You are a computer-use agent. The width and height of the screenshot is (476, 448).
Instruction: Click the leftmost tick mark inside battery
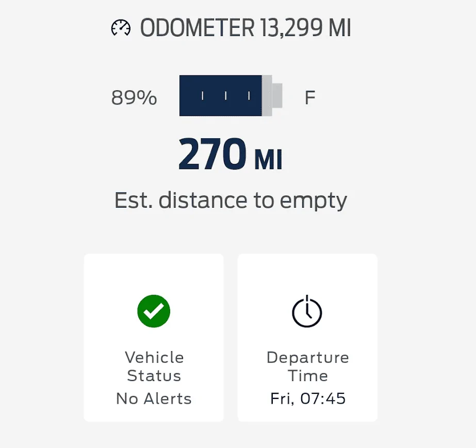click(203, 96)
